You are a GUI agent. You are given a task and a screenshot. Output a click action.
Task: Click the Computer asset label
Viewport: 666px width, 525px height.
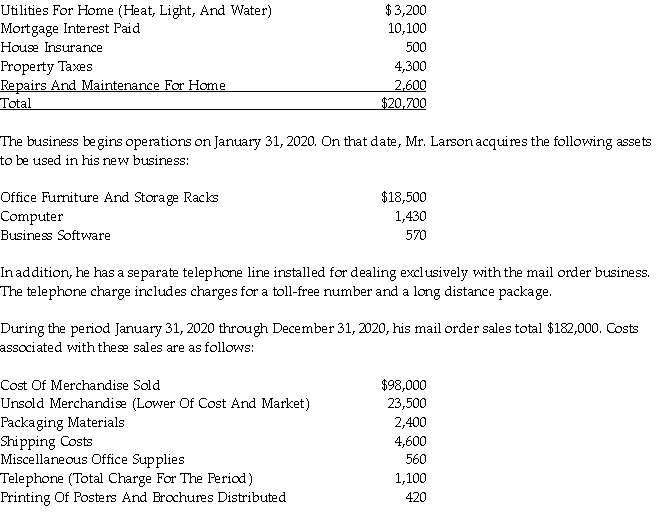(32, 216)
